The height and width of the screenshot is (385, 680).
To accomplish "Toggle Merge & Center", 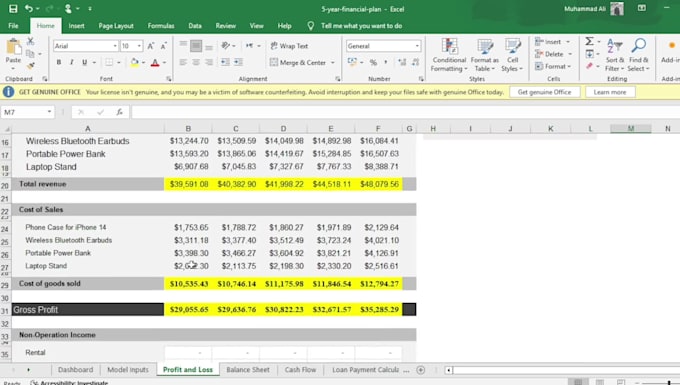I will tap(298, 63).
